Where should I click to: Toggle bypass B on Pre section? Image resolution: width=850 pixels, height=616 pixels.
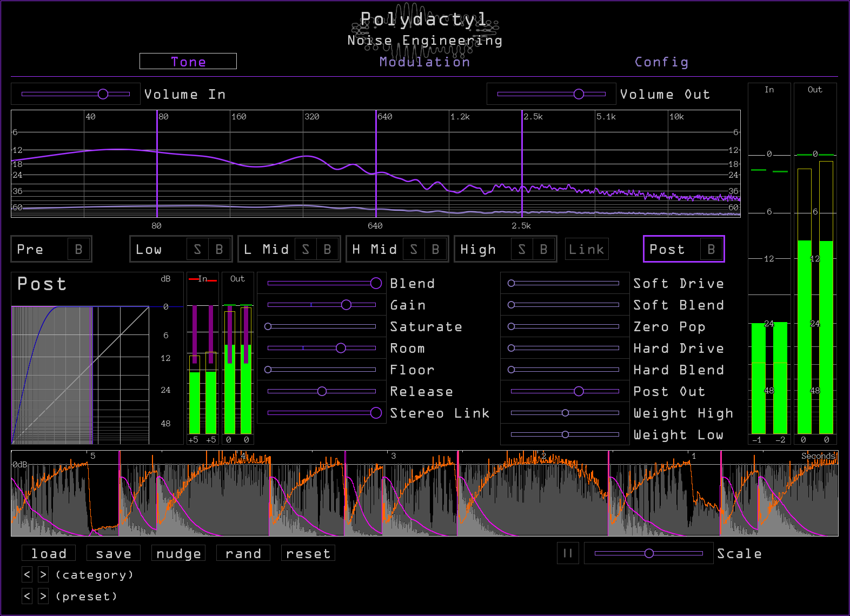click(78, 249)
